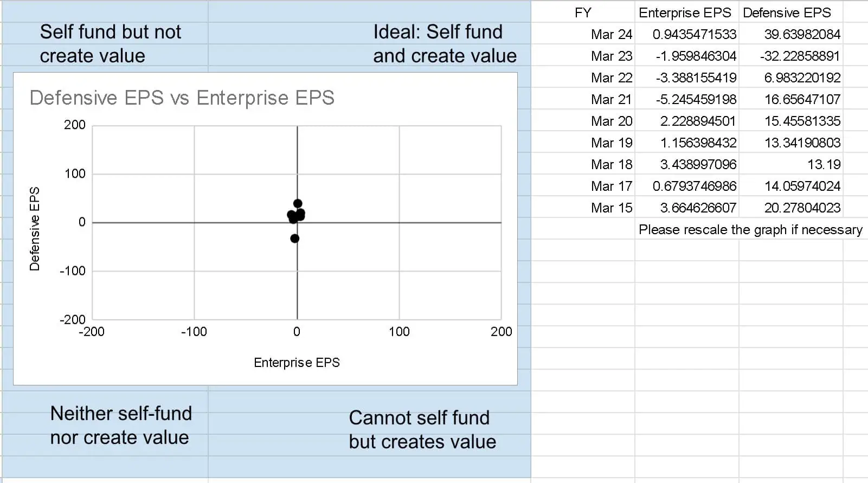This screenshot has width=868, height=483.
Task: Select the 'Cannot self fund but creates value' cell
Action: click(422, 430)
